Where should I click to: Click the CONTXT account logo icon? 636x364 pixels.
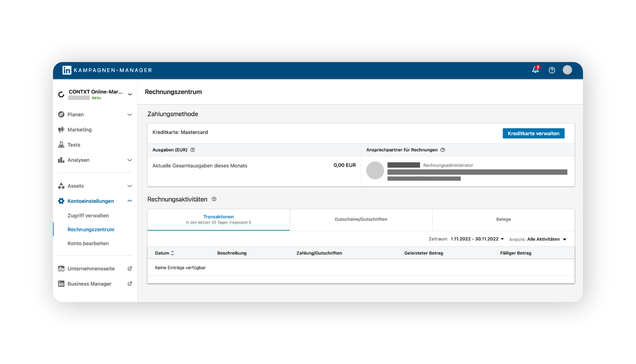tap(61, 95)
